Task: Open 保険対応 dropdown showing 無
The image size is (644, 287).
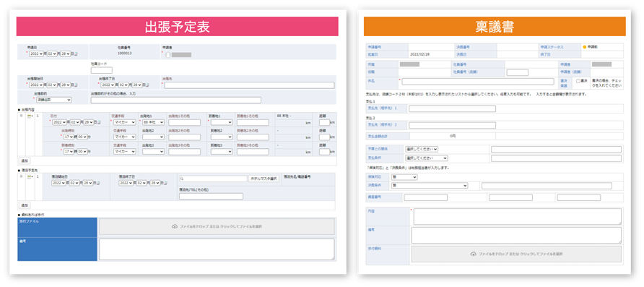Action: (x=404, y=177)
